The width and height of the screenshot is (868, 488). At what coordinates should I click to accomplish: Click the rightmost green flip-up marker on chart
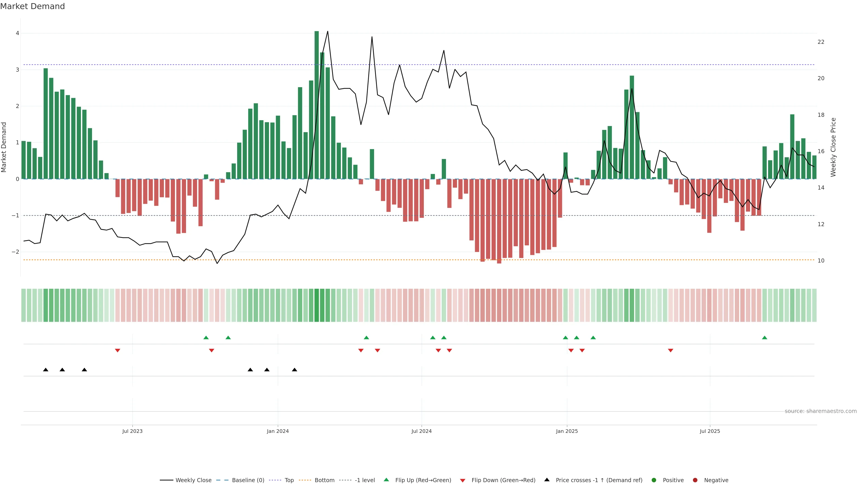[764, 338]
